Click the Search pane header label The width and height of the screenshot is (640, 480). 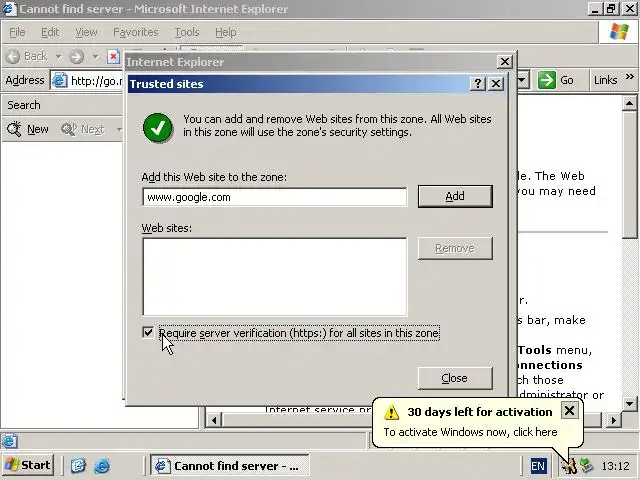pos(24,105)
